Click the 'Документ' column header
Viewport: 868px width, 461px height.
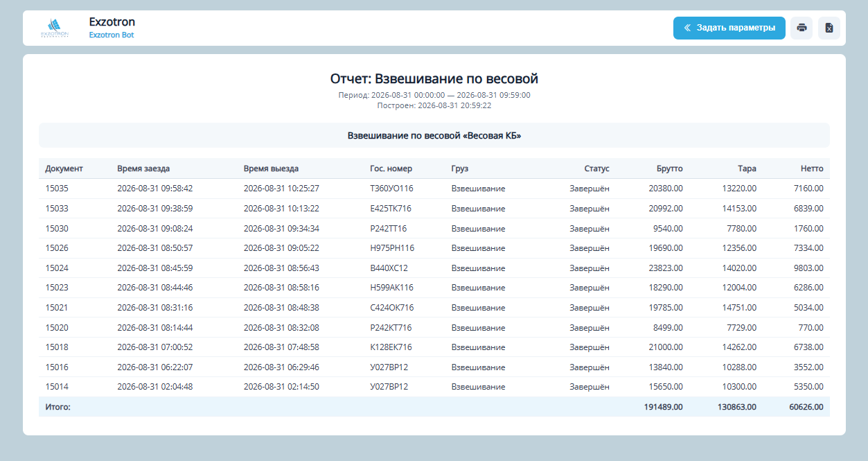click(64, 168)
